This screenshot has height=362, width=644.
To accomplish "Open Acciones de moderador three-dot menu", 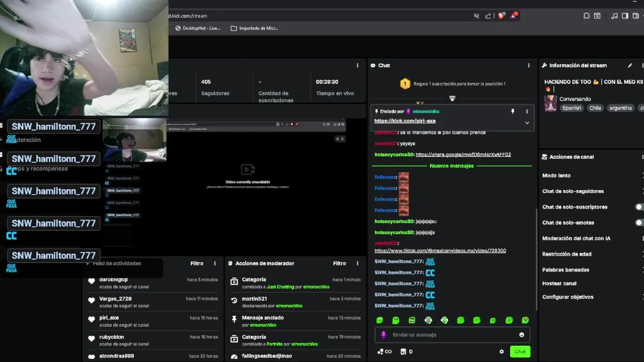I will pos(357,263).
